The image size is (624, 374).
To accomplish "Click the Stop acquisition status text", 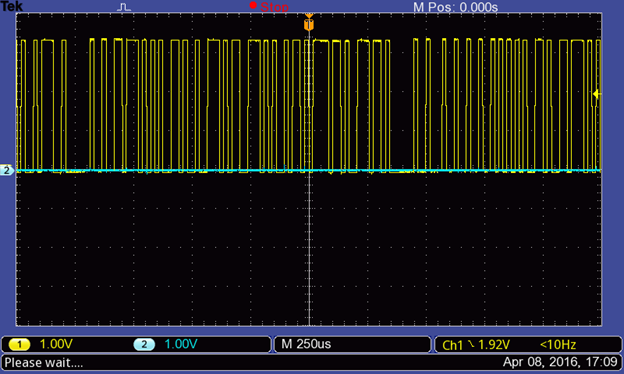I will point(274,7).
